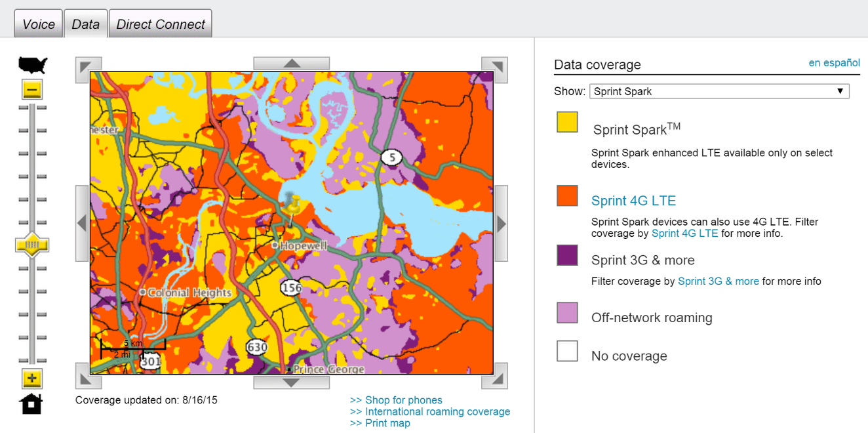The height and width of the screenshot is (433, 868).
Task: Pan map east with right arrow
Action: 501,223
